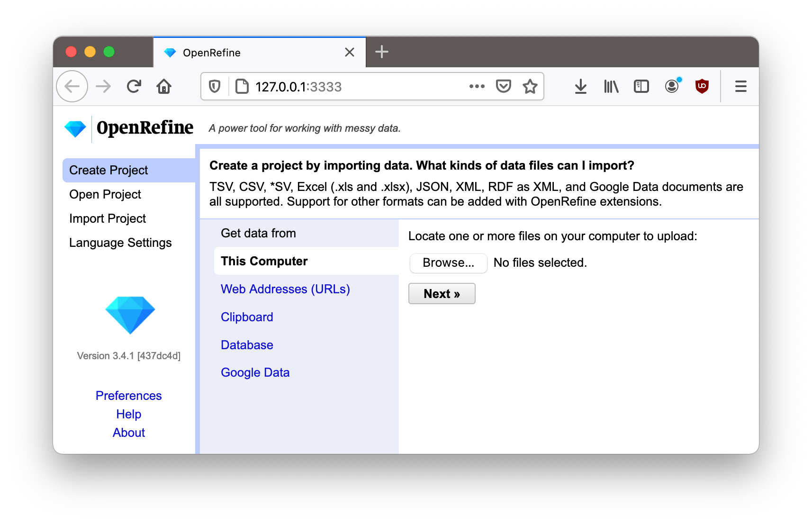Click the tracking protection shield icon
The width and height of the screenshot is (812, 524).
pos(215,86)
